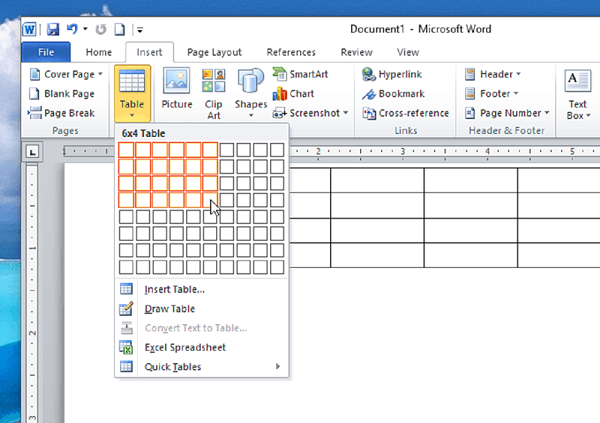Open the Clip Art pane
The image size is (600, 423).
[214, 94]
